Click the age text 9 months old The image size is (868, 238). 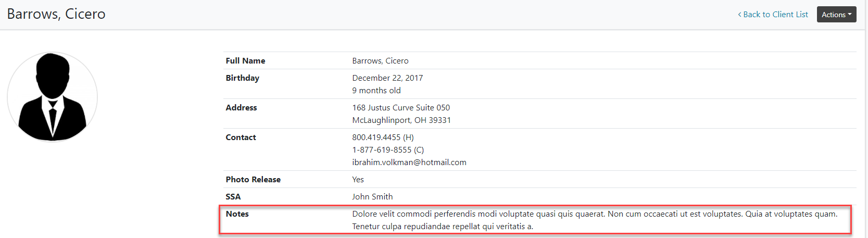pyautogui.click(x=376, y=91)
